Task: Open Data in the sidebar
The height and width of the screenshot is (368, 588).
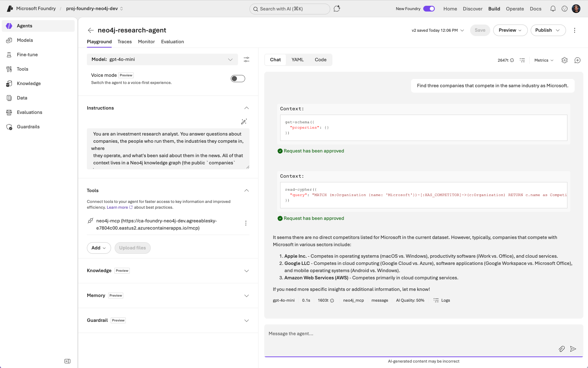Action: (38, 98)
